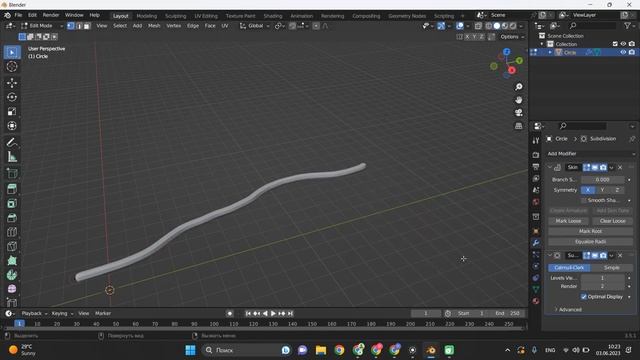Open the Add Modifier dropdown
Image resolution: width=640 pixels, height=360 pixels.
pos(591,153)
